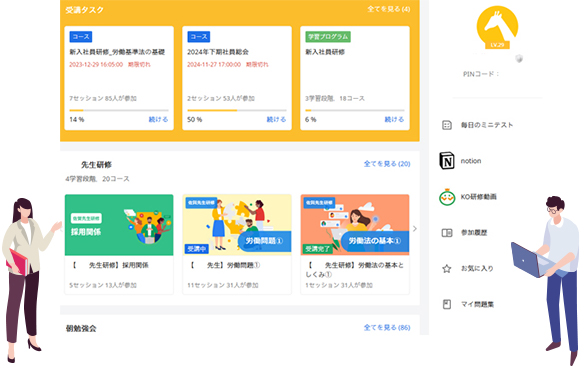Click title 2024年下期社員総会
The height and width of the screenshot is (390, 586).
(218, 52)
